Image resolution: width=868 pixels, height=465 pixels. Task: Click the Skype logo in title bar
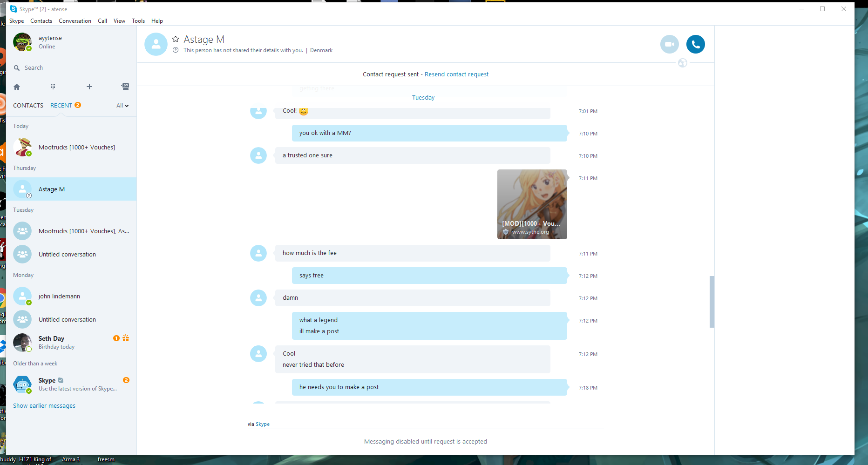[x=14, y=9]
